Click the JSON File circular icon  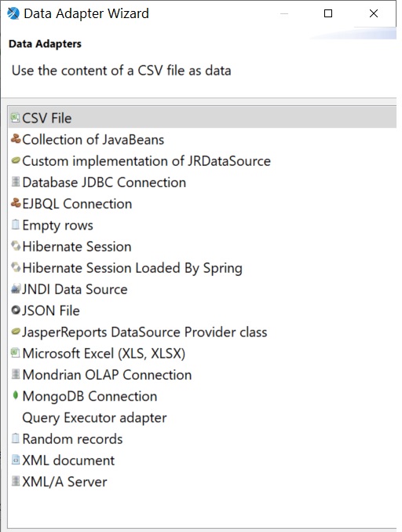16,310
